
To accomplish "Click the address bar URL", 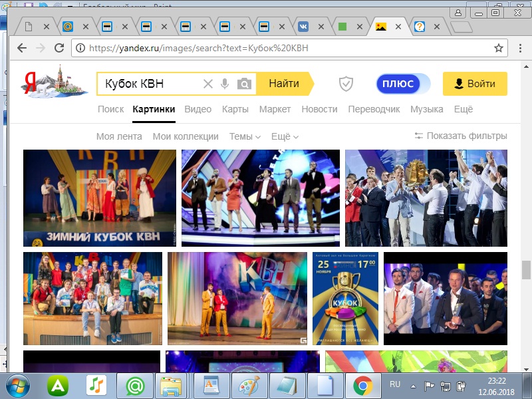I will click(x=198, y=48).
